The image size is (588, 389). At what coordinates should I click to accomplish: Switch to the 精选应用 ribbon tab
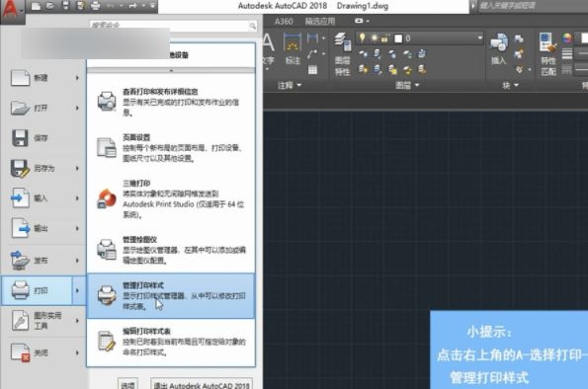click(320, 22)
